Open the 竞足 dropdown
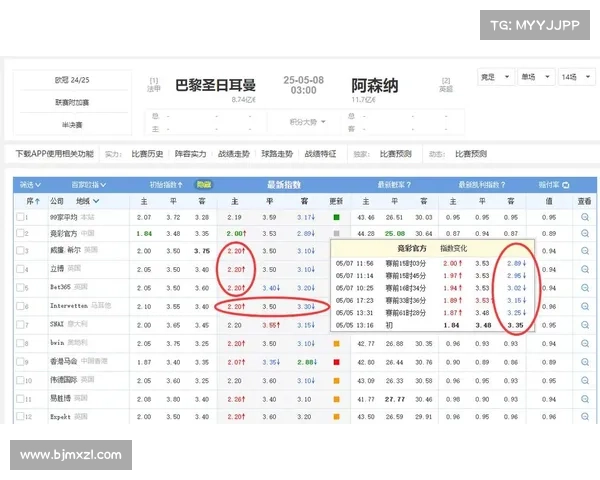This screenshot has height=480, width=600. (x=496, y=77)
